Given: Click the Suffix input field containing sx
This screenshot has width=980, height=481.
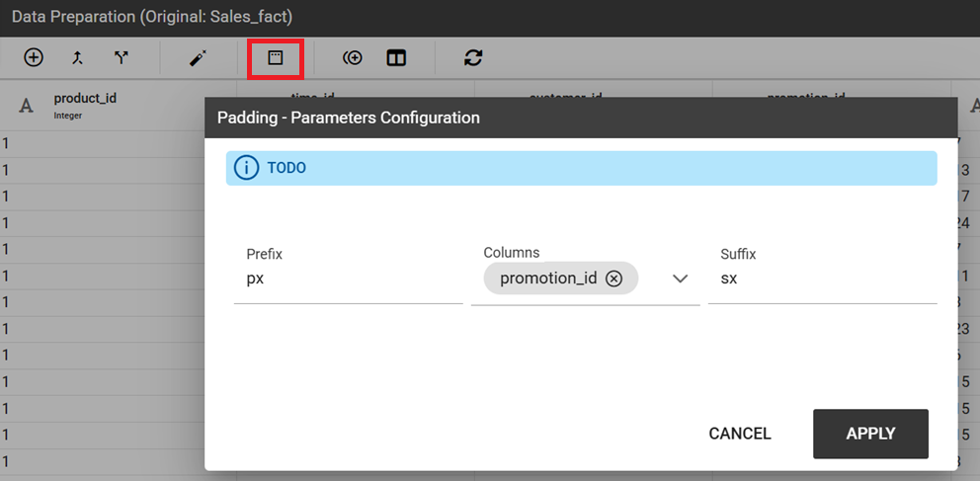Looking at the screenshot, I should pyautogui.click(x=823, y=279).
